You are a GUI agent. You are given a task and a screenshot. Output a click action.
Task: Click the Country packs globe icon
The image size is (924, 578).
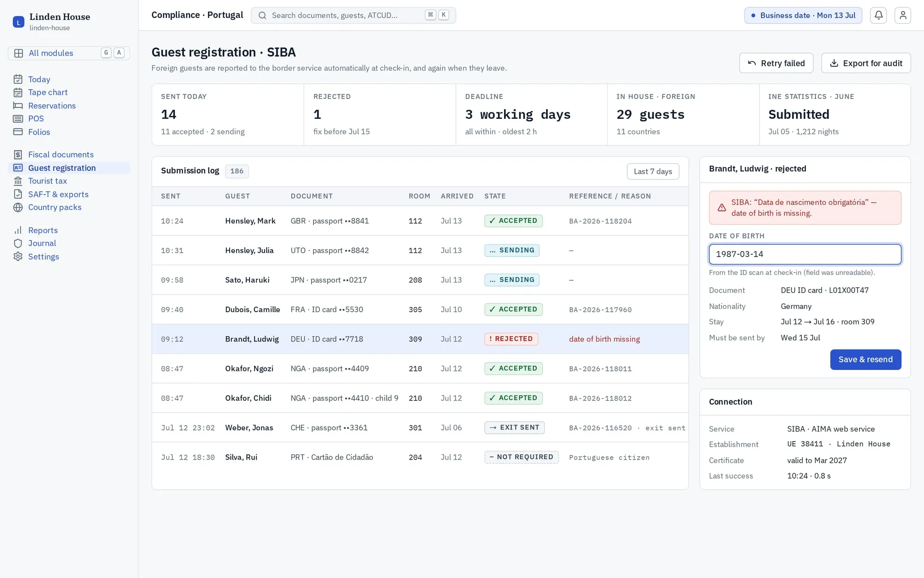point(18,207)
